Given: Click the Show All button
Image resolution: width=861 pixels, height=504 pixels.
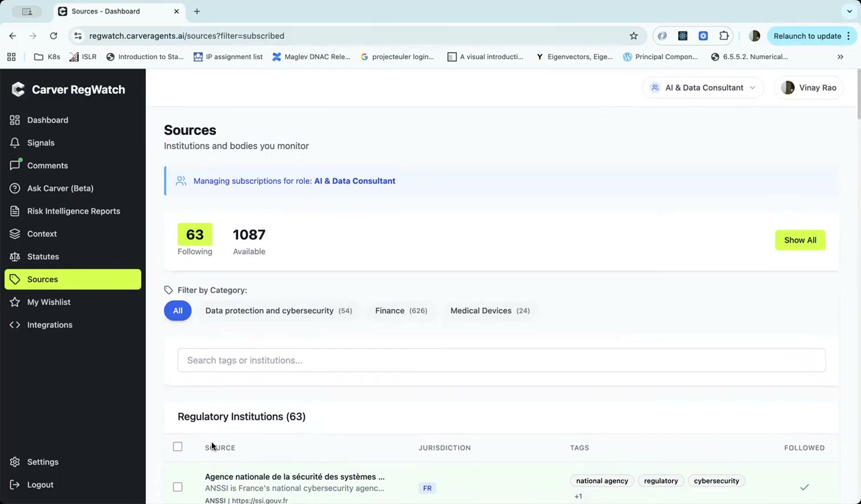Looking at the screenshot, I should click(800, 241).
